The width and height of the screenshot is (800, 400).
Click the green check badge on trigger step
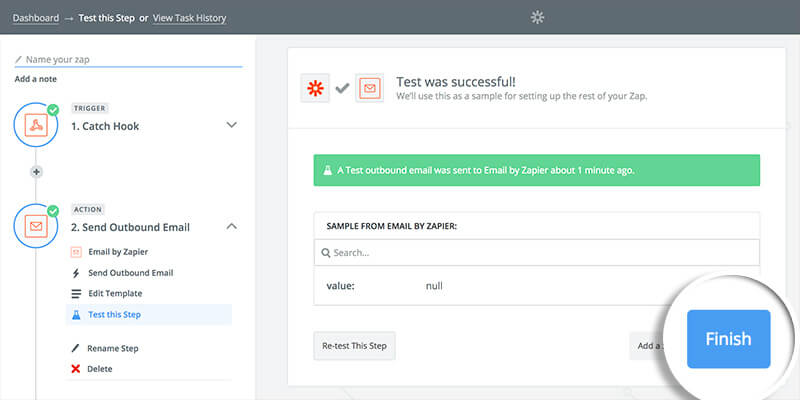(x=53, y=110)
